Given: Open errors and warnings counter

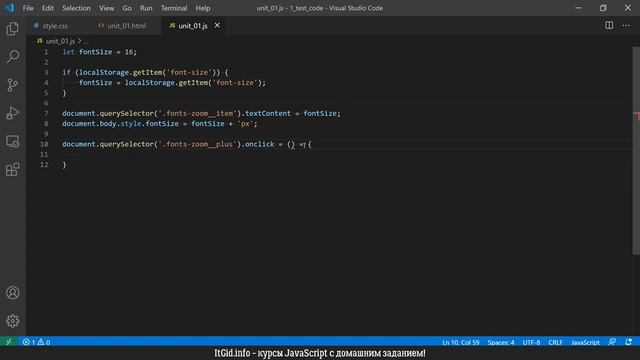Looking at the screenshot, I should point(36,342).
